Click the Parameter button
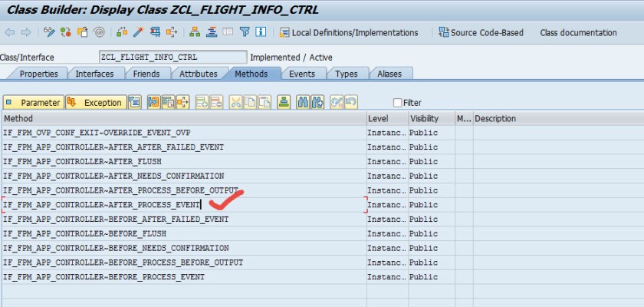644x307 pixels. [x=34, y=102]
